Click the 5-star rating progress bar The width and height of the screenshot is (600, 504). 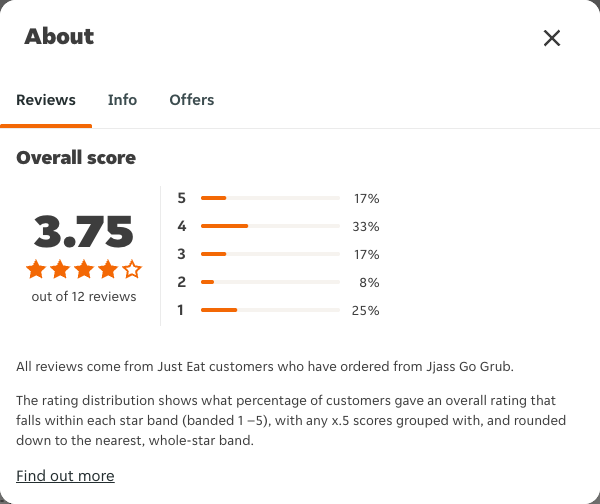tap(270, 198)
